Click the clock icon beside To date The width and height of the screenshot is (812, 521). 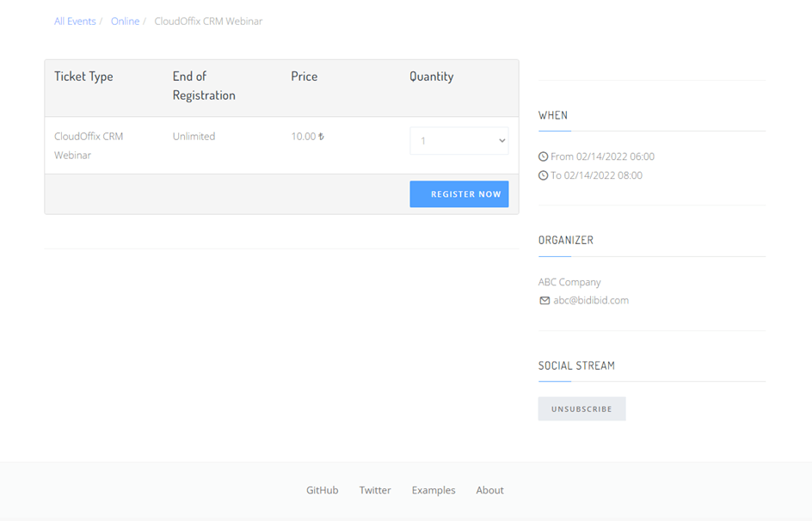(x=543, y=175)
